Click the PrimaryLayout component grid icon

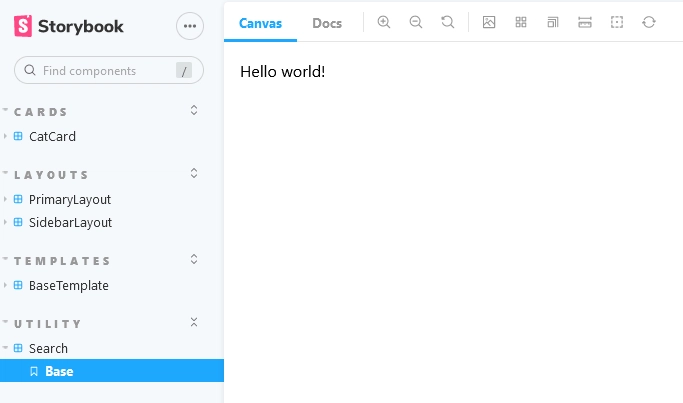coord(18,199)
